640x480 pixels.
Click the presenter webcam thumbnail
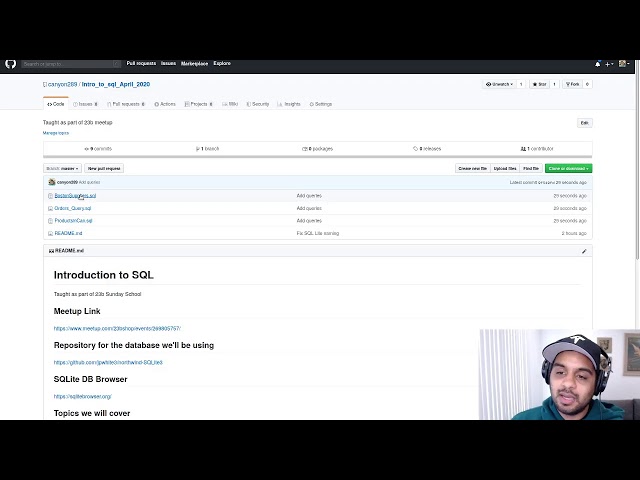pos(560,374)
